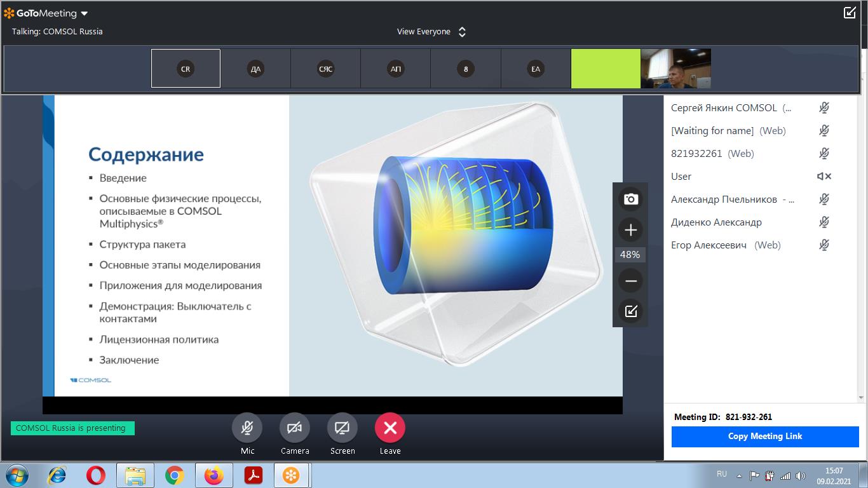Screen dimensions: 868x488
Task: Turn on the Camera
Action: (x=294, y=428)
